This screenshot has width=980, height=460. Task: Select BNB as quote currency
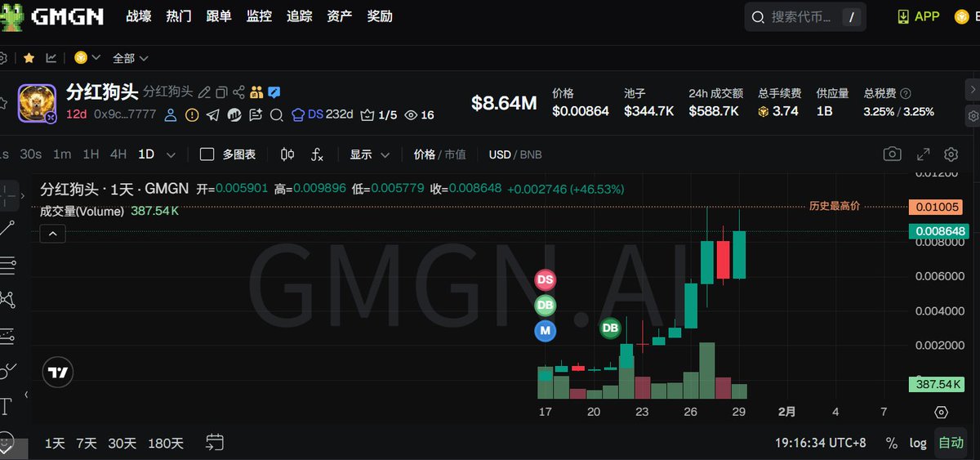tap(530, 154)
